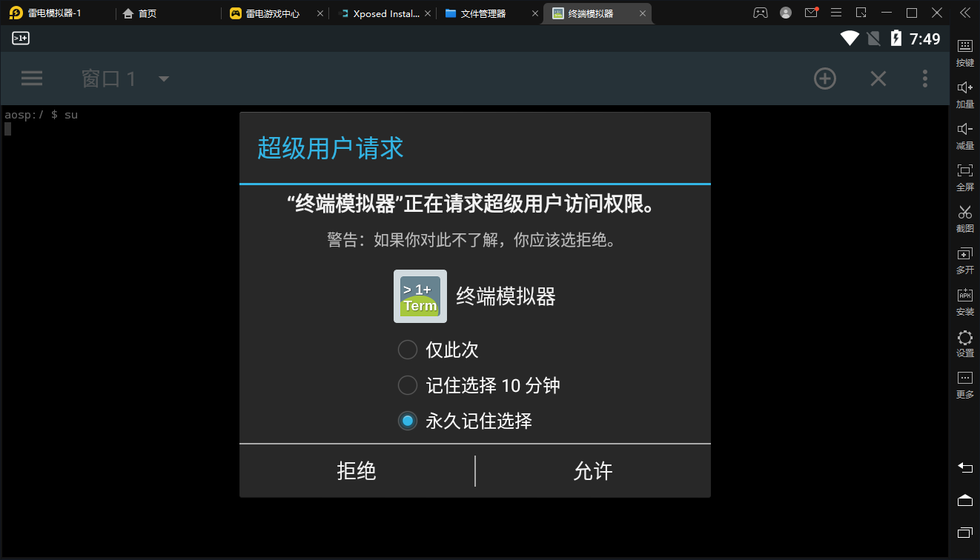Collapse the right sidebar with double chevron
The width and height of the screenshot is (980, 560).
click(965, 13)
